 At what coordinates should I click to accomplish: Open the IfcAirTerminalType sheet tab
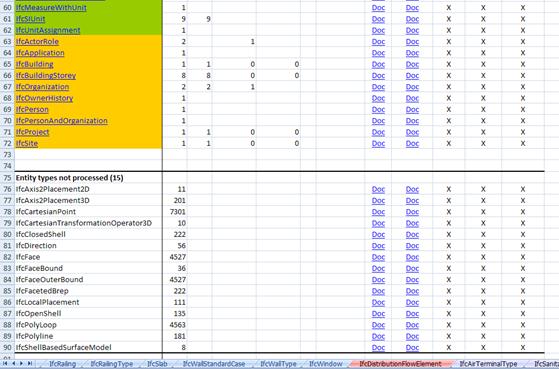(488, 364)
